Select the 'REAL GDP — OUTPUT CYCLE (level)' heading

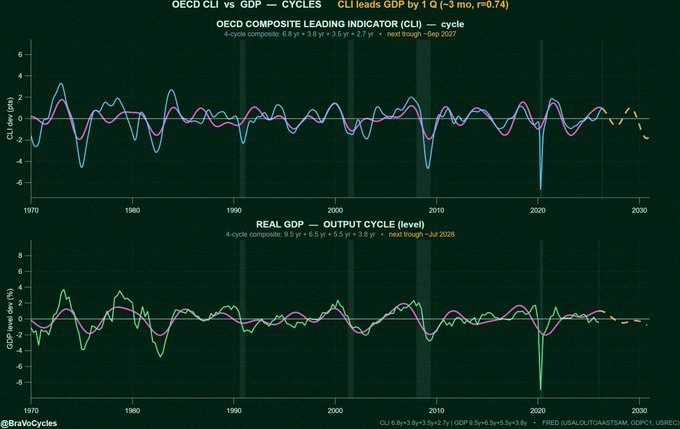point(340,224)
